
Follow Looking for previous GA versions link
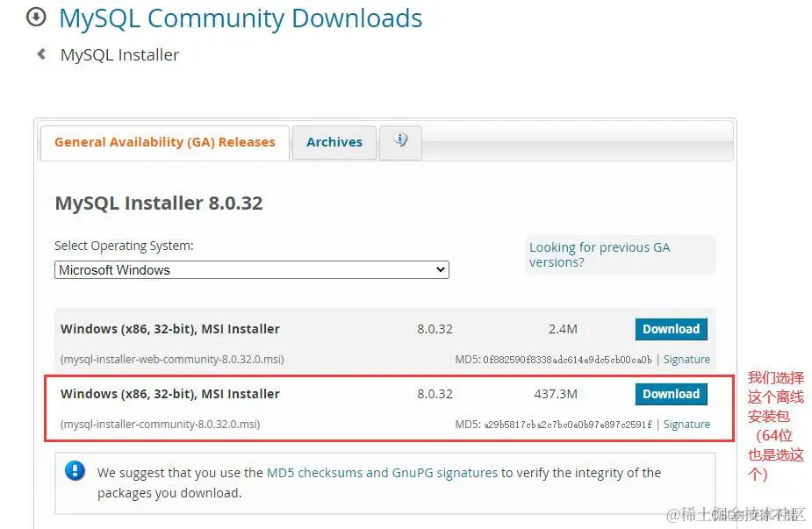[x=600, y=254]
